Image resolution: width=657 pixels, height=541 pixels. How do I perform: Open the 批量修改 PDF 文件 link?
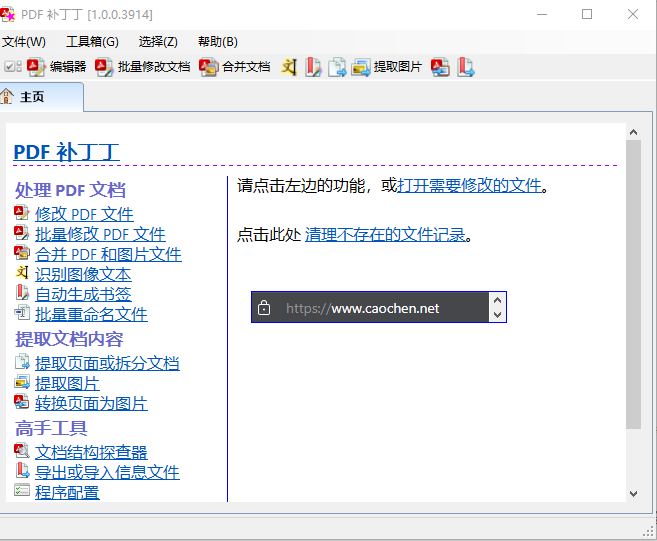click(x=100, y=234)
